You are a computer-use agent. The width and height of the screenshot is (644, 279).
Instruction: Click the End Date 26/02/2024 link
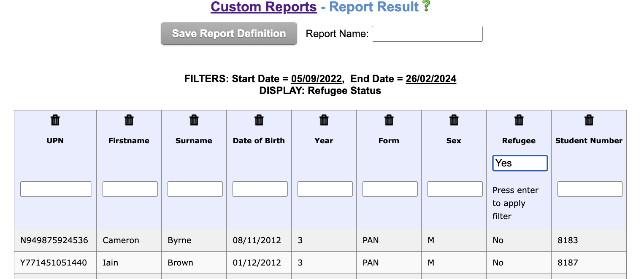pyautogui.click(x=431, y=79)
